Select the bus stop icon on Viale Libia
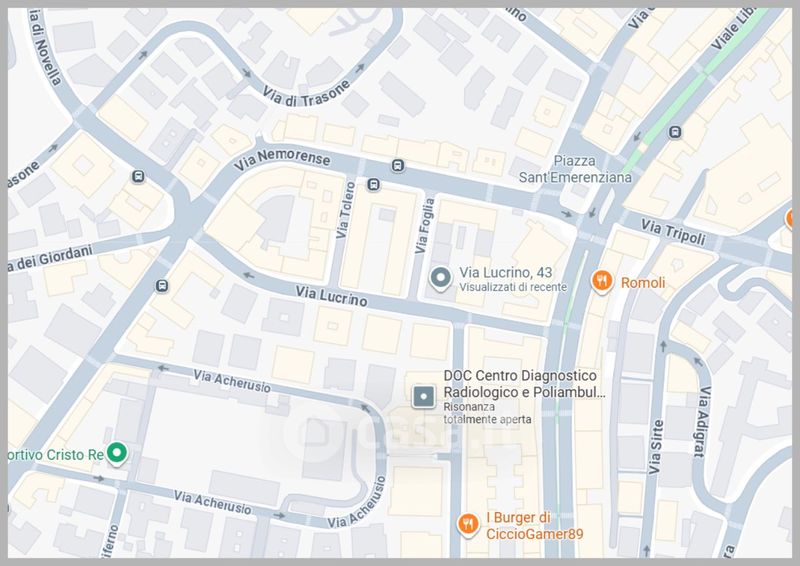Viewport: 800px width, 566px height. coord(675,132)
